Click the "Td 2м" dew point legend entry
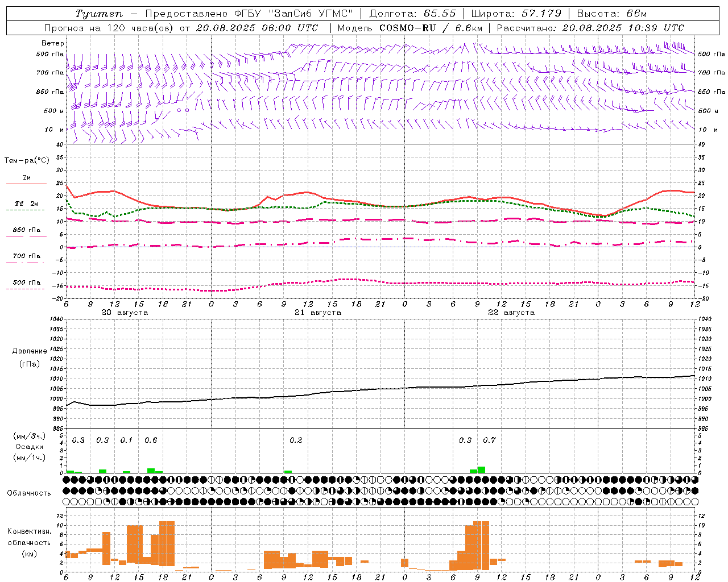Image resolution: width=728 pixels, height=582 pixels. [27, 203]
